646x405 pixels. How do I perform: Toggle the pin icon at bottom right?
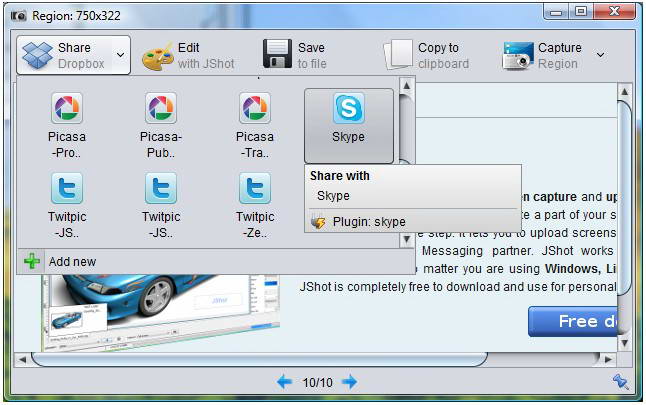(x=620, y=382)
